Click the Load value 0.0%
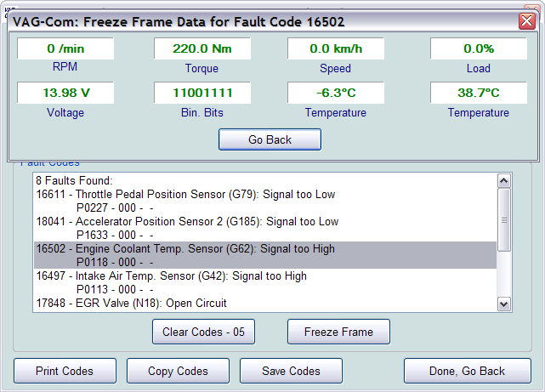The image size is (545, 392). [479, 48]
